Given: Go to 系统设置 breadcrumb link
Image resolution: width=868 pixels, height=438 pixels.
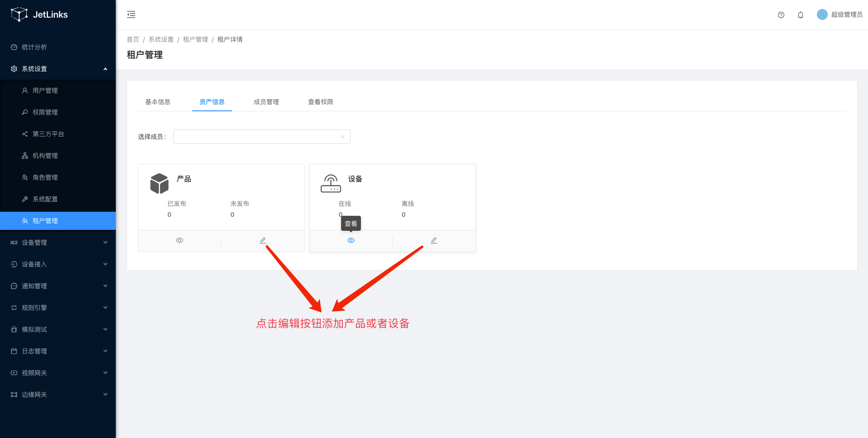Looking at the screenshot, I should [x=161, y=39].
